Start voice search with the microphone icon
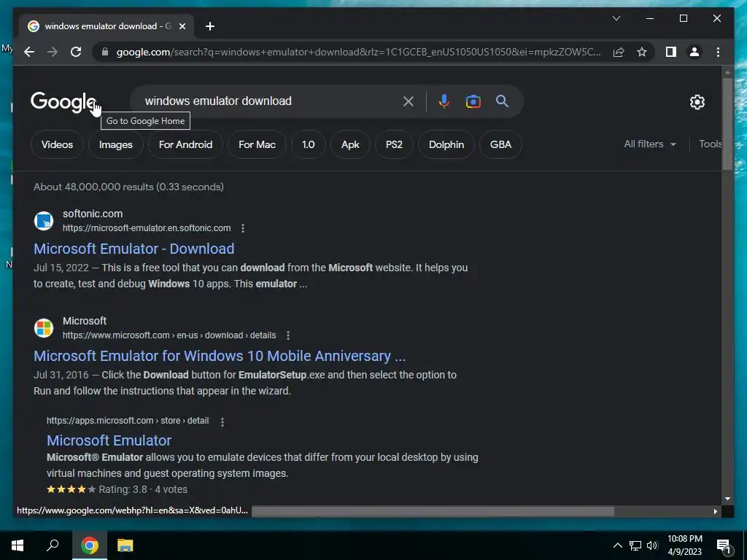Viewport: 747px width, 560px height. [444, 101]
